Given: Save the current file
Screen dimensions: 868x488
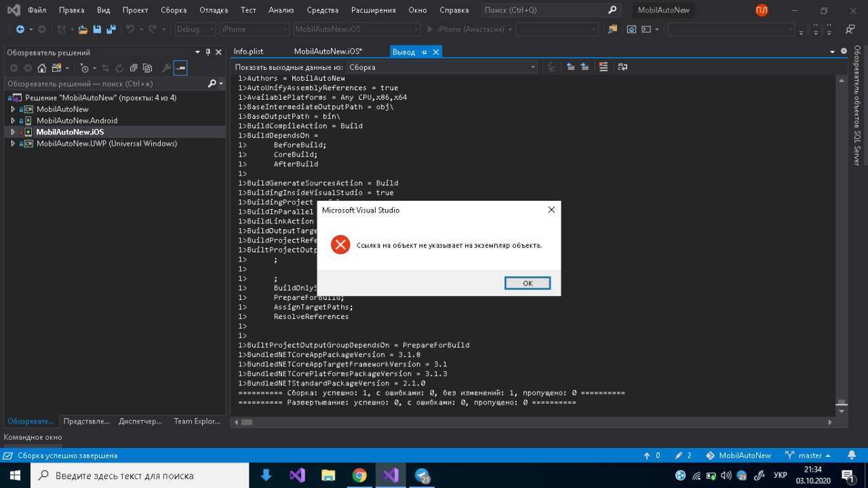Looking at the screenshot, I should (x=97, y=29).
